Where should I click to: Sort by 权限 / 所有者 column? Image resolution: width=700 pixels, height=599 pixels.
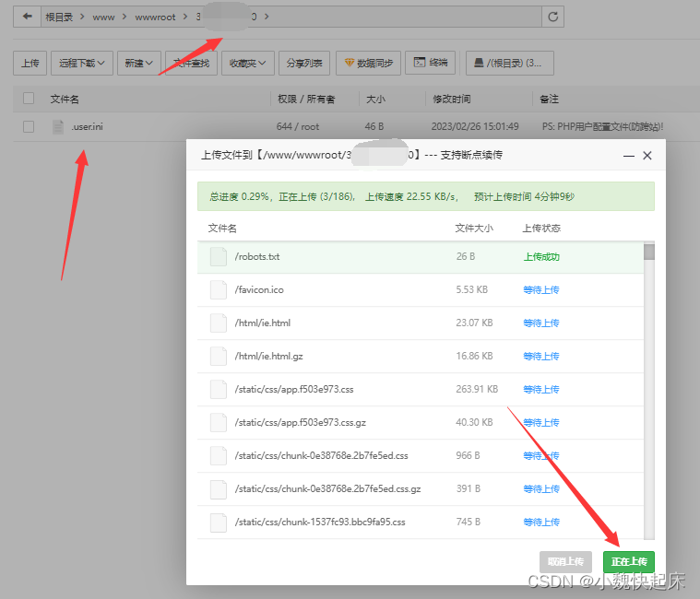[306, 99]
